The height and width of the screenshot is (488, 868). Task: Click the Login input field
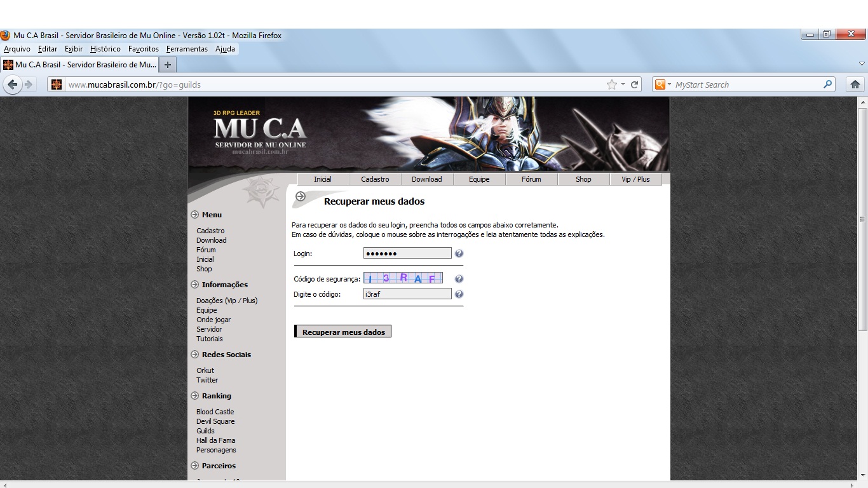(x=407, y=254)
